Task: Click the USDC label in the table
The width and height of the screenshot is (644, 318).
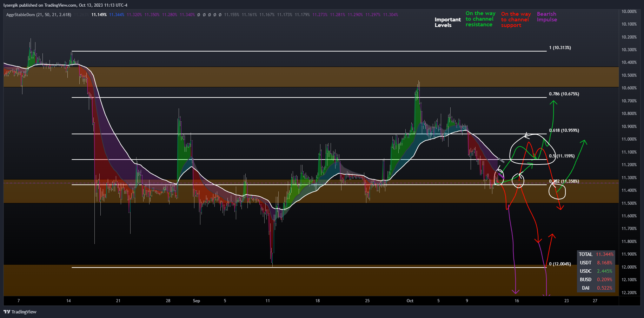Action: (585, 271)
